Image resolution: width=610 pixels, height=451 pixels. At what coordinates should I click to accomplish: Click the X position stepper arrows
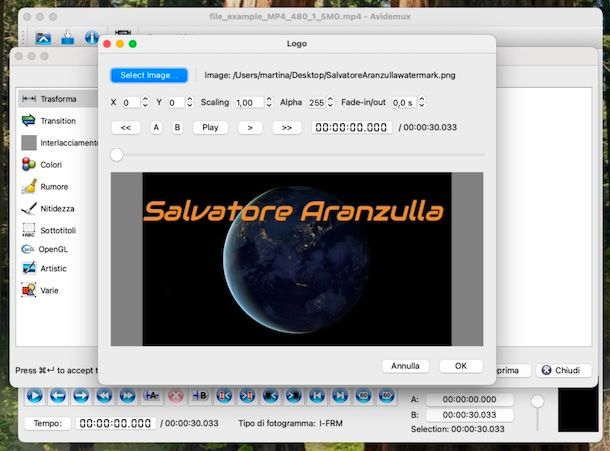(145, 102)
